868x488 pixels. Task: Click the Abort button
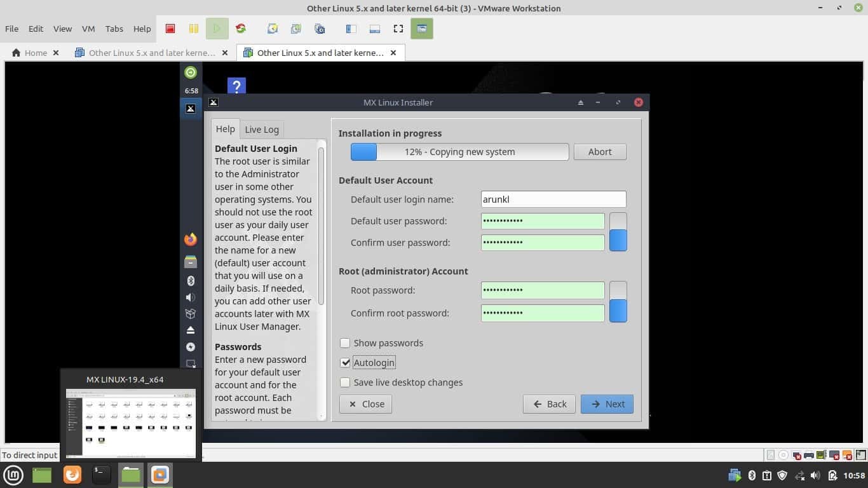click(600, 152)
